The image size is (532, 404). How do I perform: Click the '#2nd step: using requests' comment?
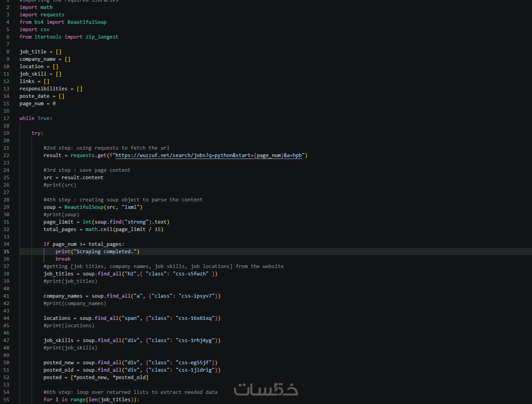(x=106, y=148)
